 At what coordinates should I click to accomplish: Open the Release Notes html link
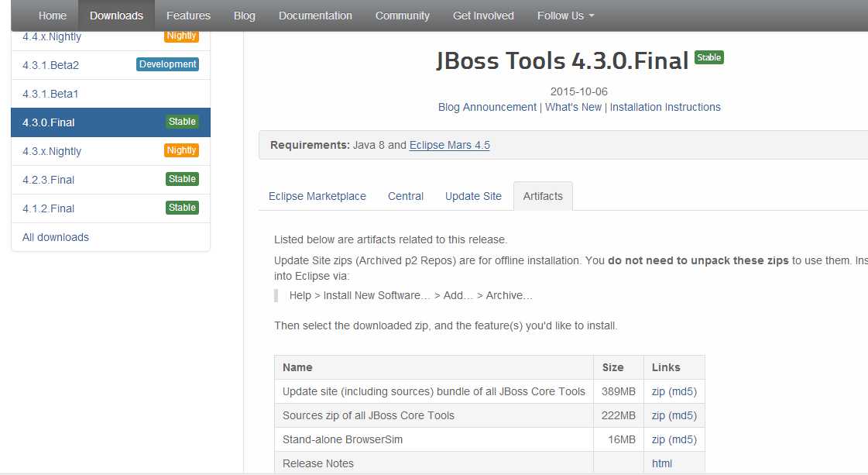[x=661, y=463]
